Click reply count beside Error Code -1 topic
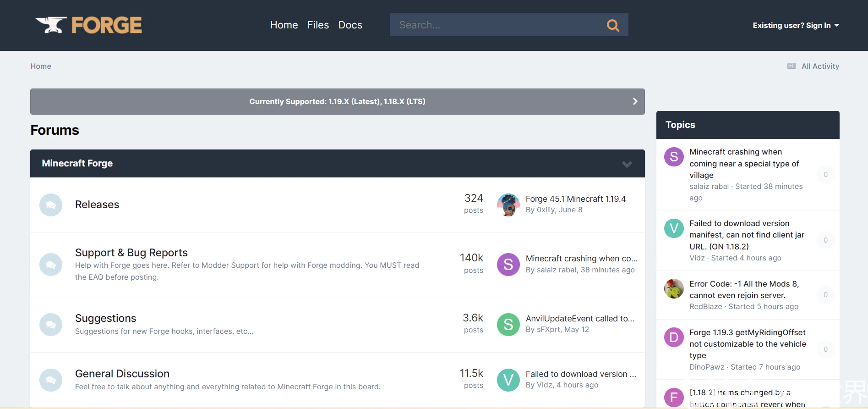The height and width of the screenshot is (409, 868). pyautogui.click(x=825, y=295)
